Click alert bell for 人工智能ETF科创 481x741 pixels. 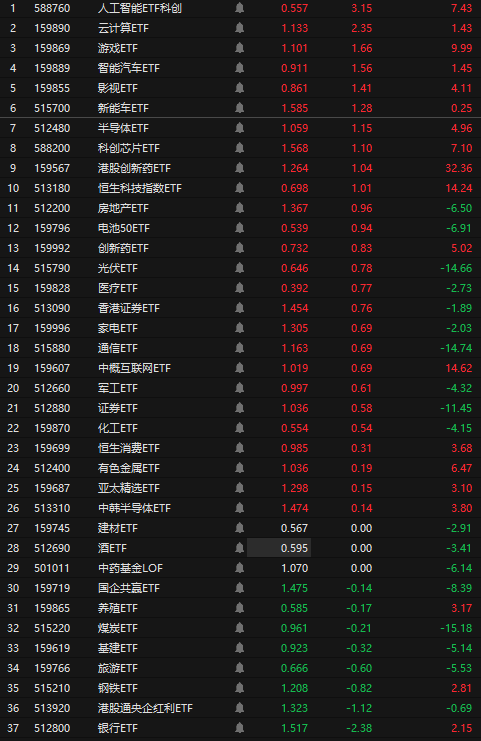[240, 8]
